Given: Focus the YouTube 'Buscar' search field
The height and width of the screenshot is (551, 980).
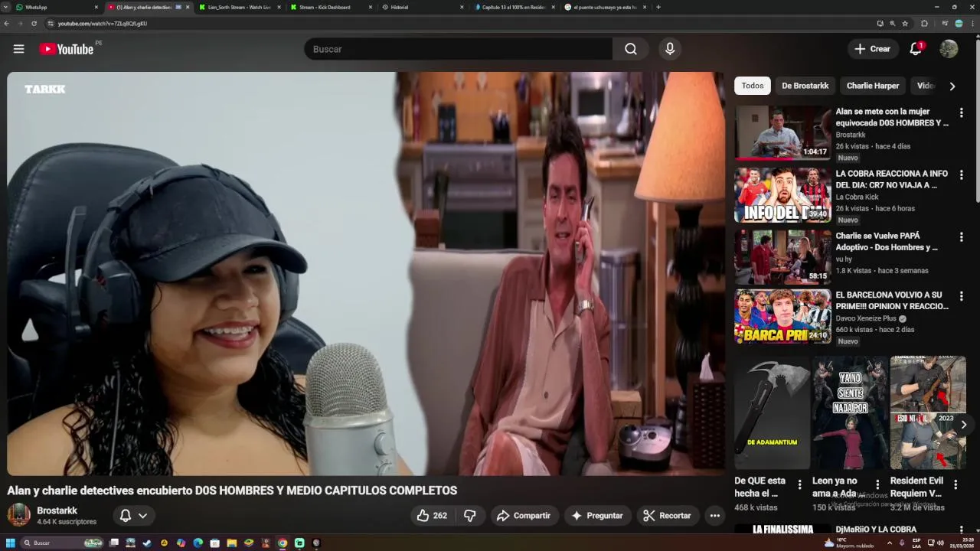Looking at the screenshot, I should (x=458, y=49).
